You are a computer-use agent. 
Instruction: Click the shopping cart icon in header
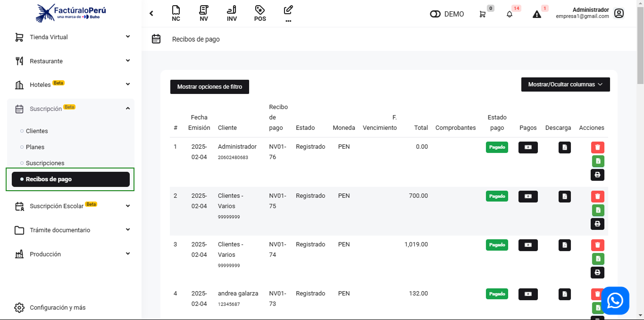(482, 14)
